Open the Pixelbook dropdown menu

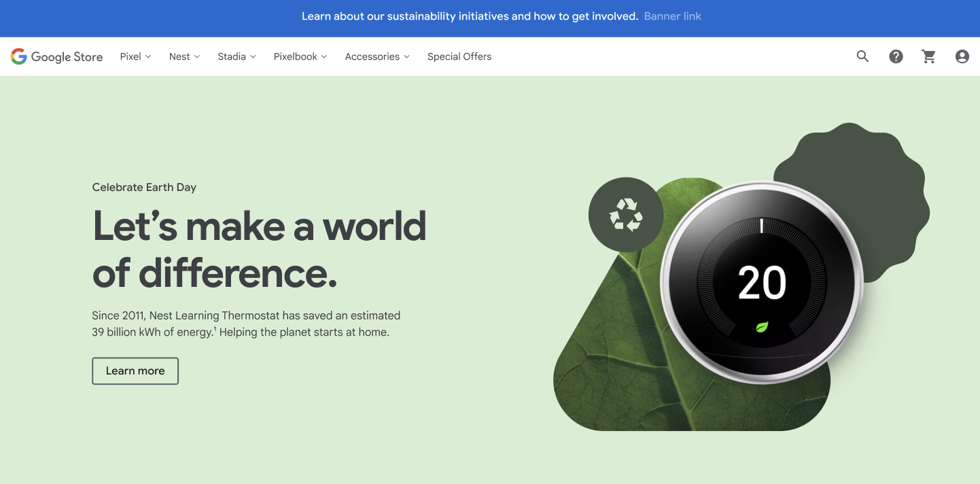(x=300, y=56)
